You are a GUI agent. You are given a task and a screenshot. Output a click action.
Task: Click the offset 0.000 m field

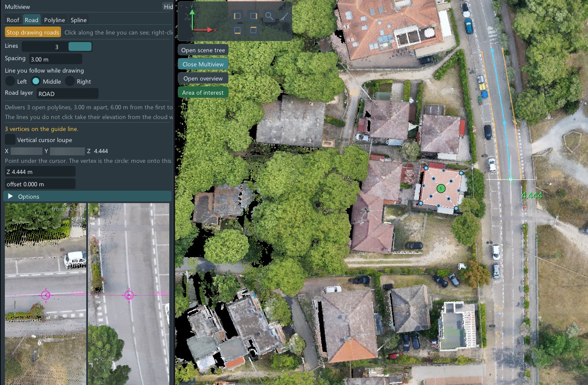40,184
